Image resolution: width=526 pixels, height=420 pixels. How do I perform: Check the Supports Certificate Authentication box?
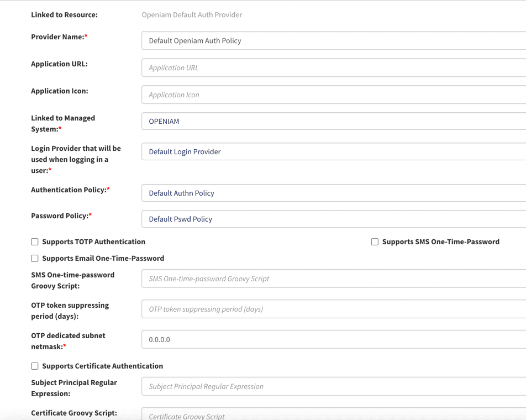pos(35,366)
